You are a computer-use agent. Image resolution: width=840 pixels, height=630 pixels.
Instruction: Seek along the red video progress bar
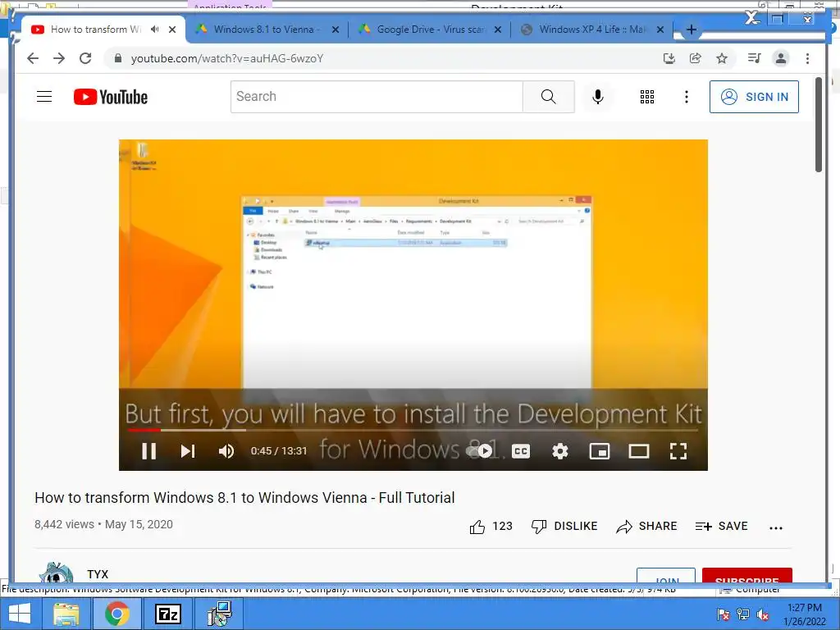click(413, 430)
